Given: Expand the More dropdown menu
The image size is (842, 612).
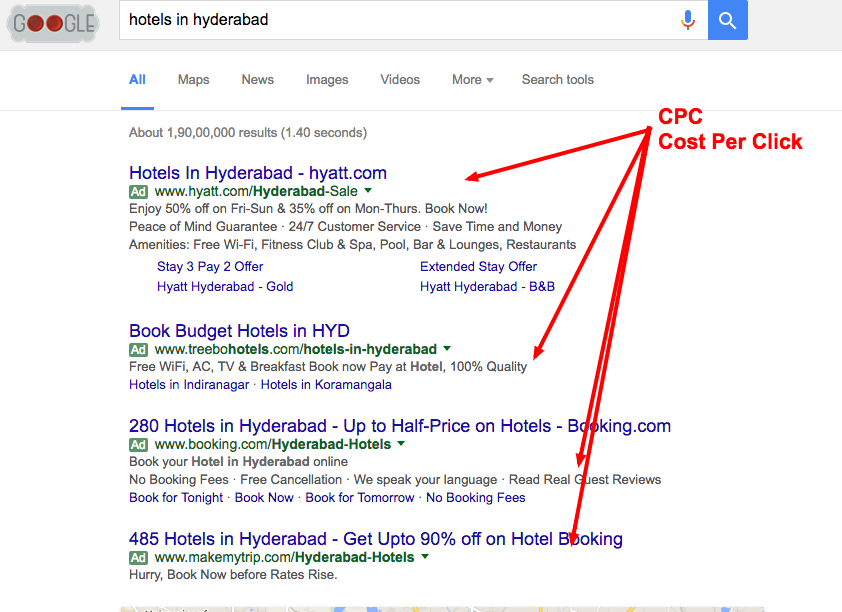Looking at the screenshot, I should tap(473, 79).
